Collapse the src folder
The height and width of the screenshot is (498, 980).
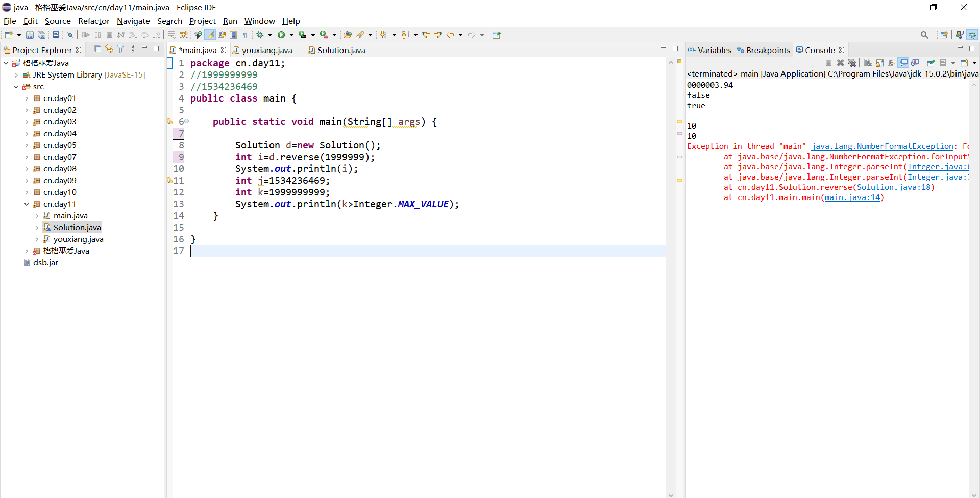point(16,87)
